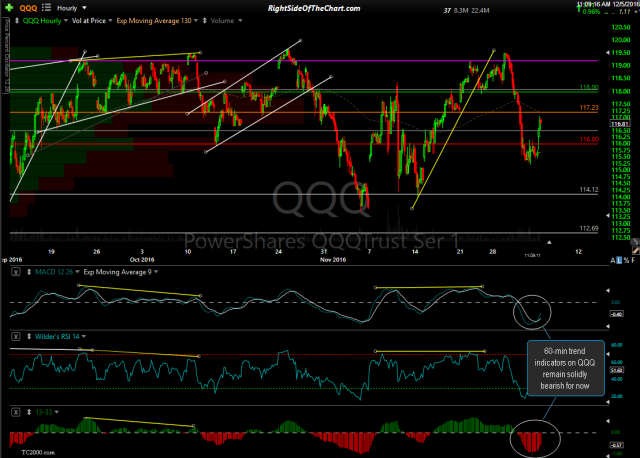Select Arithmetic scale A button
The width and height of the screenshot is (640, 458).
pyautogui.click(x=613, y=260)
